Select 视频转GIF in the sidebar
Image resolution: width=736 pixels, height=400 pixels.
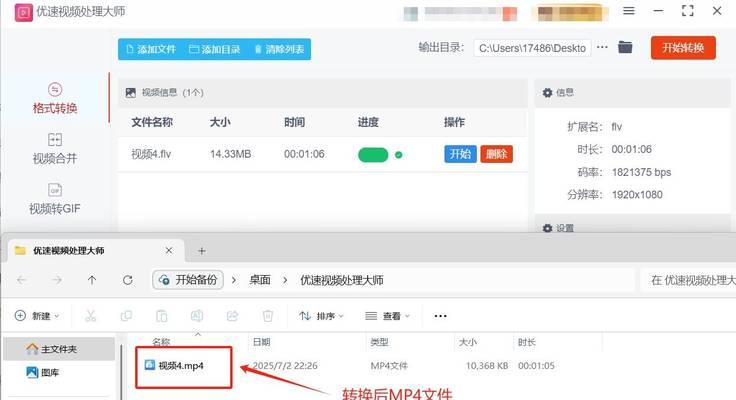[x=55, y=200]
